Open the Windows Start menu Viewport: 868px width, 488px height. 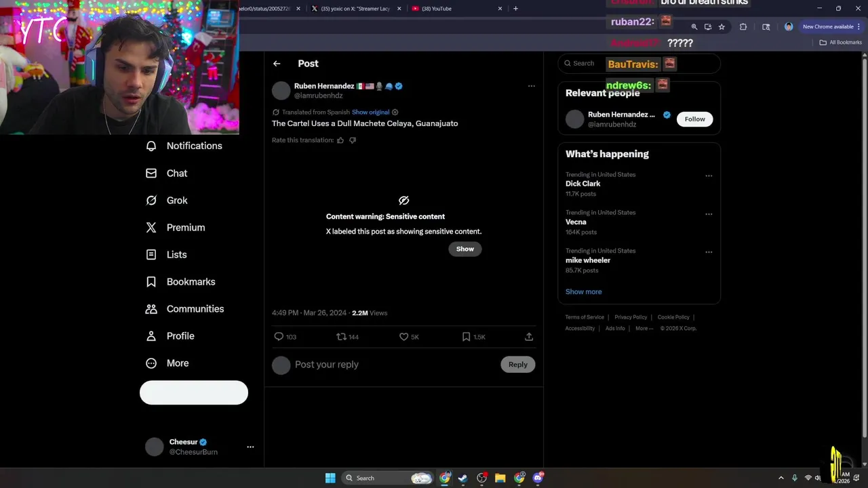click(330, 478)
